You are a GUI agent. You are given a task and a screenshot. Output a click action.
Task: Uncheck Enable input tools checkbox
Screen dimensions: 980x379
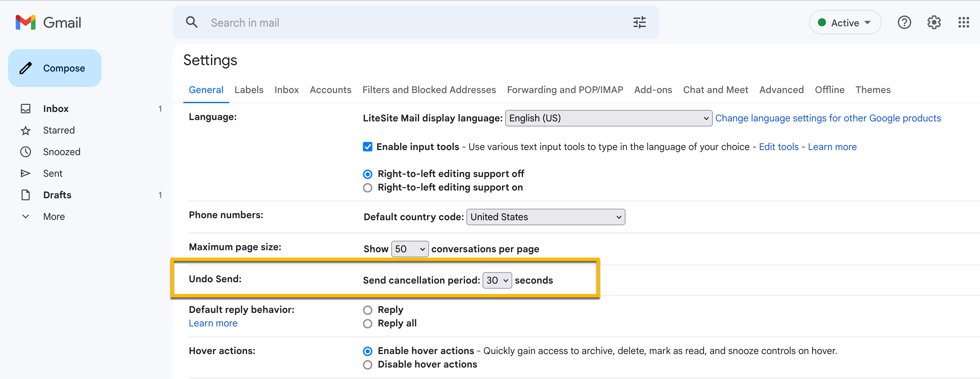coord(367,147)
